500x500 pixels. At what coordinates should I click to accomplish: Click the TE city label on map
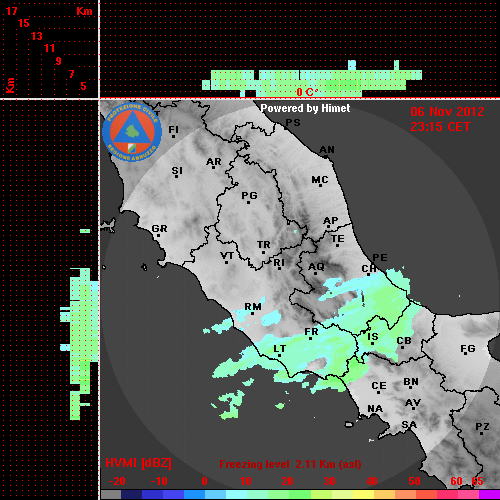point(338,239)
